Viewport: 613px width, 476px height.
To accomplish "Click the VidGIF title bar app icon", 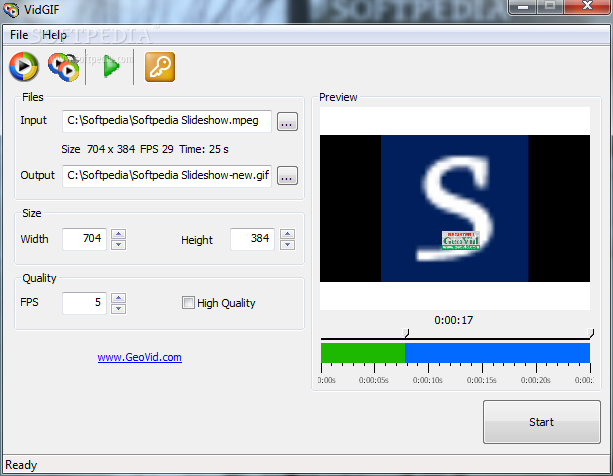I will (11, 10).
